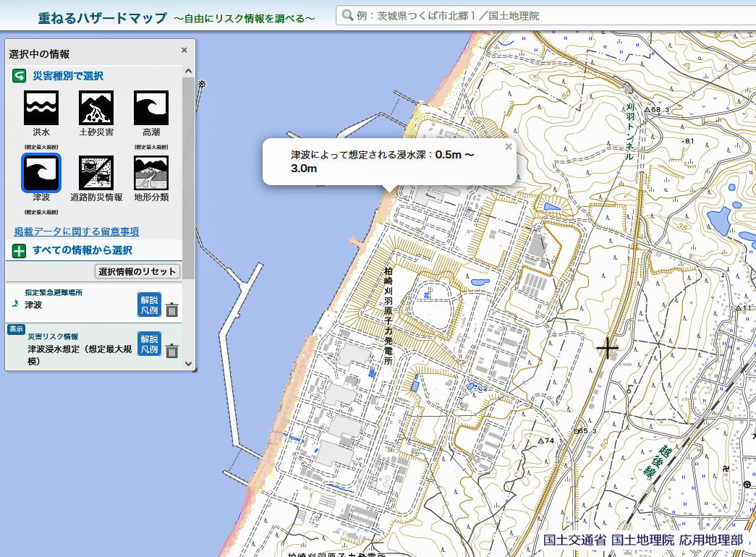Open the 掲載データに関する留意事項 link
Image resolution: width=756 pixels, height=557 pixels.
77,231
